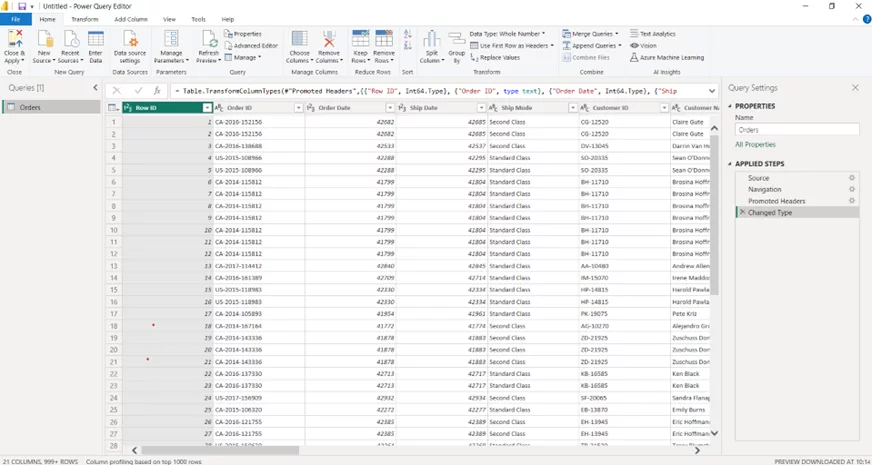
Task: Open Azure Machine Learning
Action: [667, 57]
